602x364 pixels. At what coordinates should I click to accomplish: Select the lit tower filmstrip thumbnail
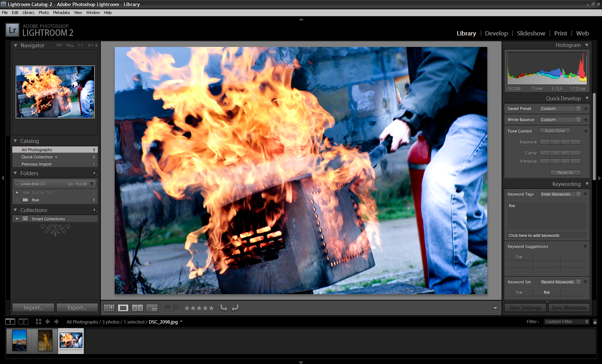coord(45,340)
